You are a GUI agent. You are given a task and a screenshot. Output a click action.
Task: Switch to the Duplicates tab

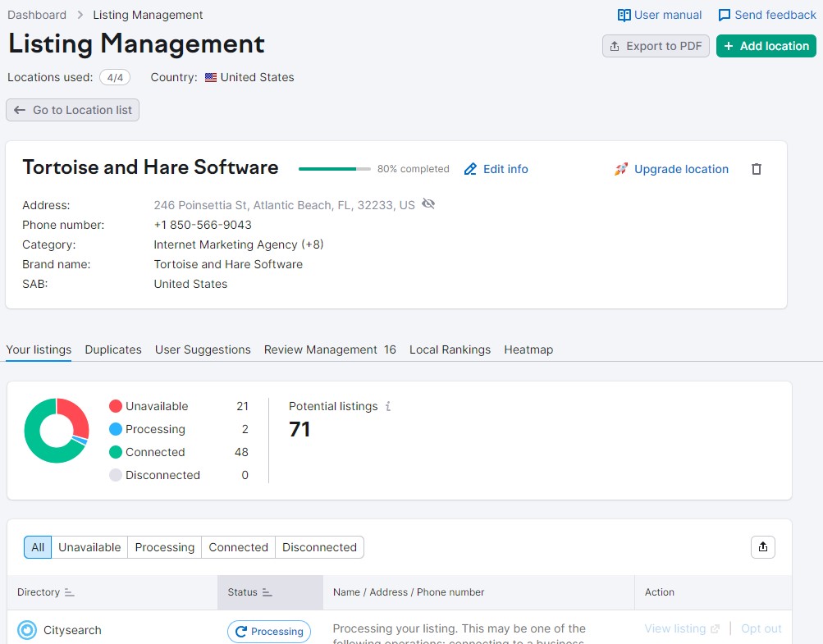[x=112, y=349]
